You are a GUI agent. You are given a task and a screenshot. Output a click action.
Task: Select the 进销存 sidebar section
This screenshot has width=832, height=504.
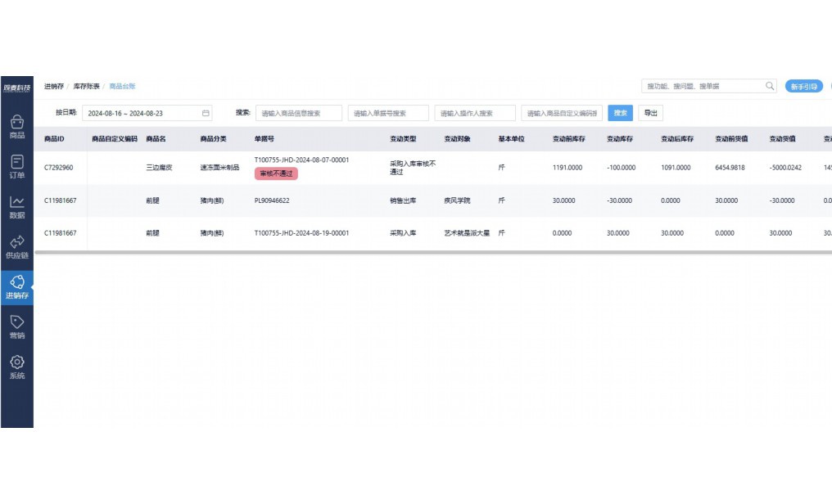17,288
